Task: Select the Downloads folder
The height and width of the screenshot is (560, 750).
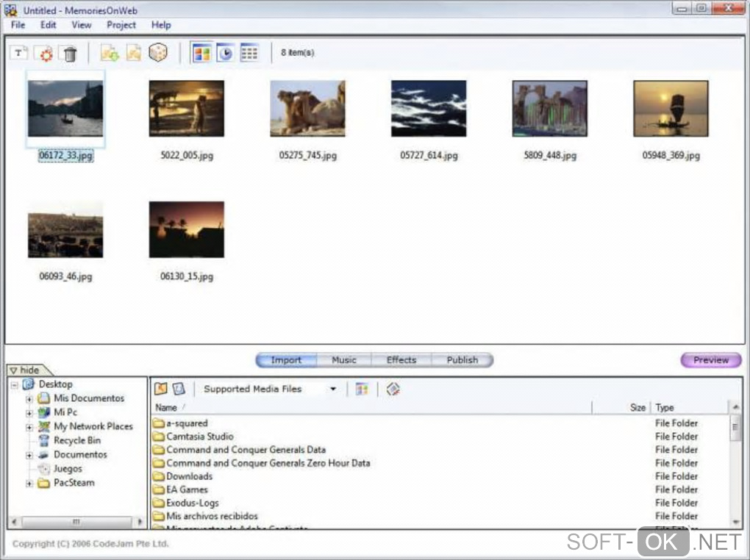Action: point(189,476)
